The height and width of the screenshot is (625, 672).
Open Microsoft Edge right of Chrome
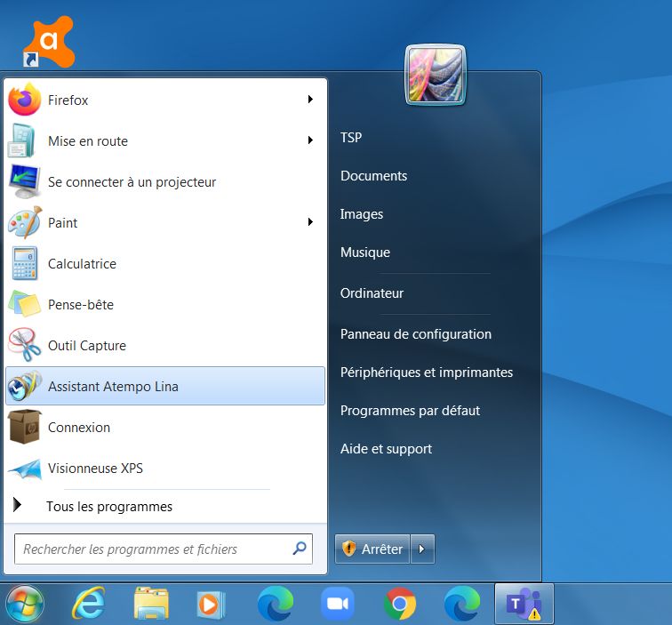click(462, 604)
